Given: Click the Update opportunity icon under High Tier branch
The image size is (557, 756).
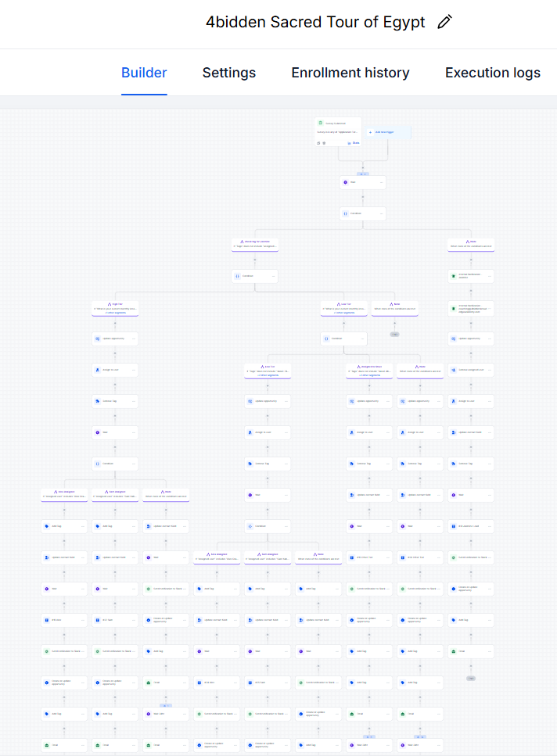Looking at the screenshot, I should click(98, 339).
